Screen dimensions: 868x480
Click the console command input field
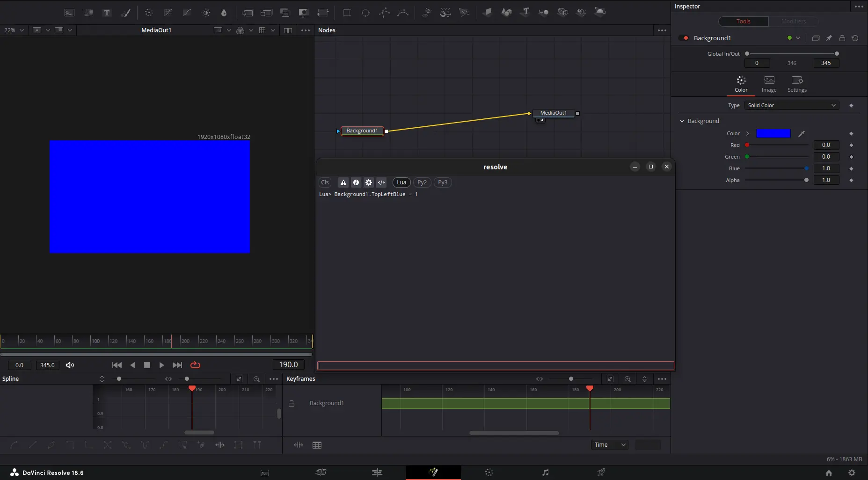point(496,365)
